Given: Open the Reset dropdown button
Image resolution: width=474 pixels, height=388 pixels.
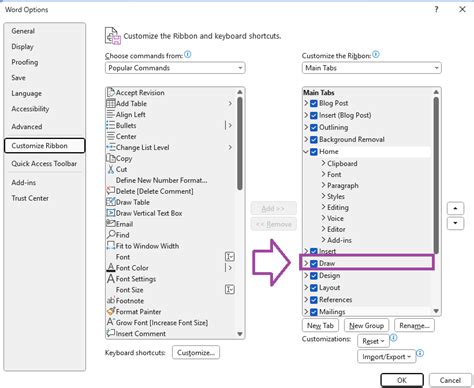Looking at the screenshot, I should click(373, 341).
